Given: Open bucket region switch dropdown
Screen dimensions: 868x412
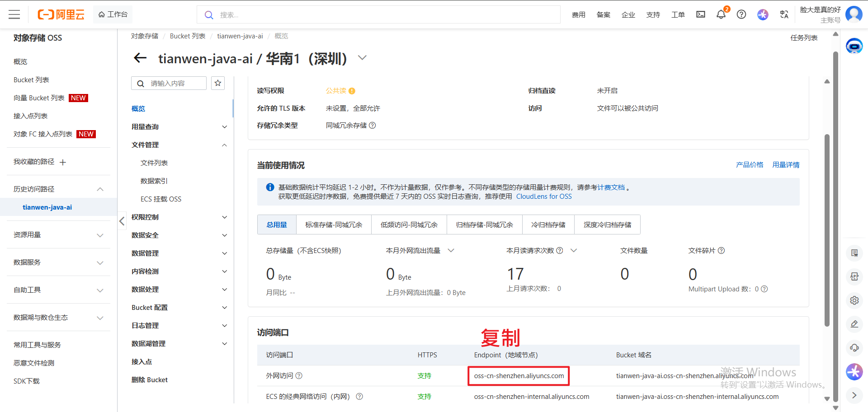Looking at the screenshot, I should [362, 58].
